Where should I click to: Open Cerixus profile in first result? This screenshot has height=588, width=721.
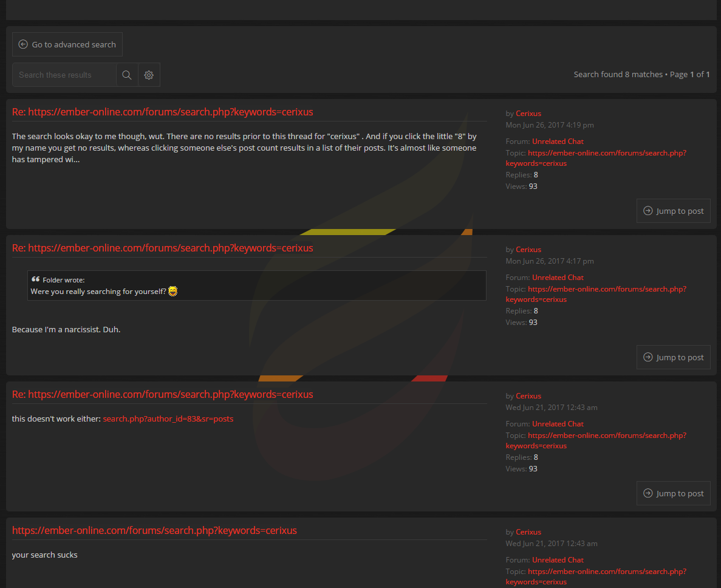click(x=528, y=114)
